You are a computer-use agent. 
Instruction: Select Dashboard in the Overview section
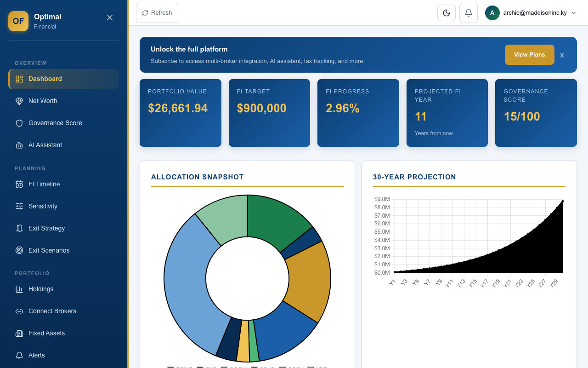(x=45, y=79)
